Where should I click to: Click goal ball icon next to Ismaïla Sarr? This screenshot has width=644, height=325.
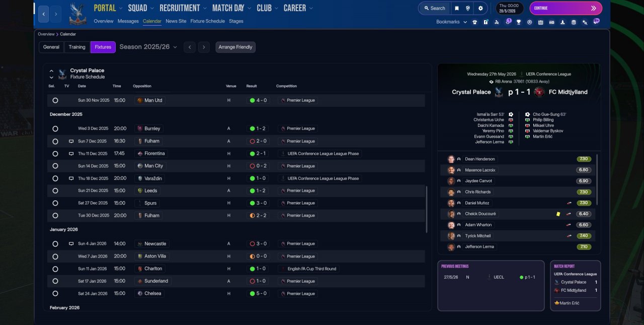tap(511, 114)
